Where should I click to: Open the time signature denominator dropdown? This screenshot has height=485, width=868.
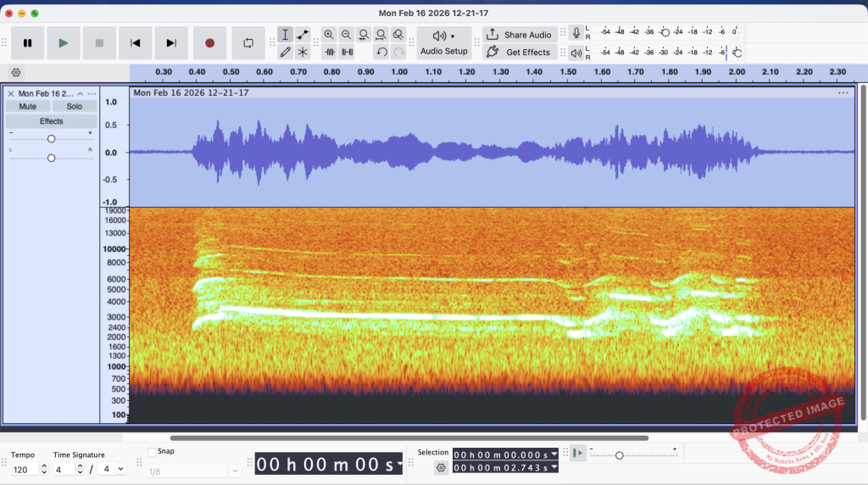click(120, 469)
